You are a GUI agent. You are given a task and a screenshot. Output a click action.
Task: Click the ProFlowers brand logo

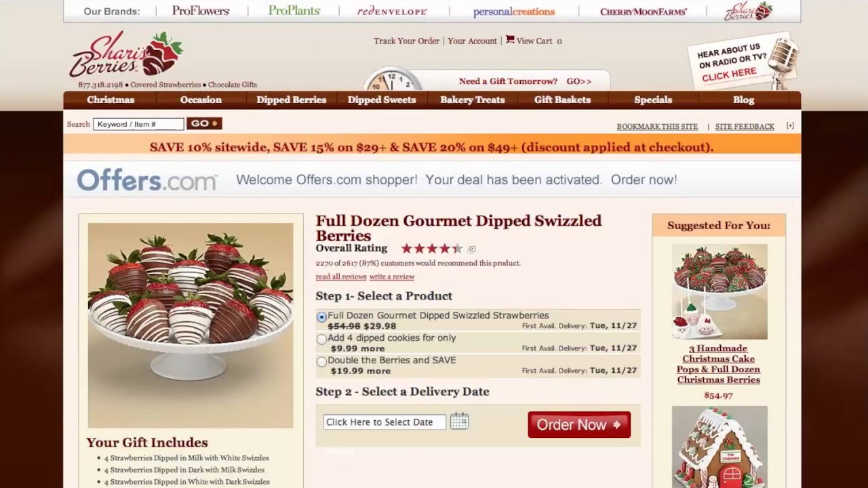click(x=201, y=11)
